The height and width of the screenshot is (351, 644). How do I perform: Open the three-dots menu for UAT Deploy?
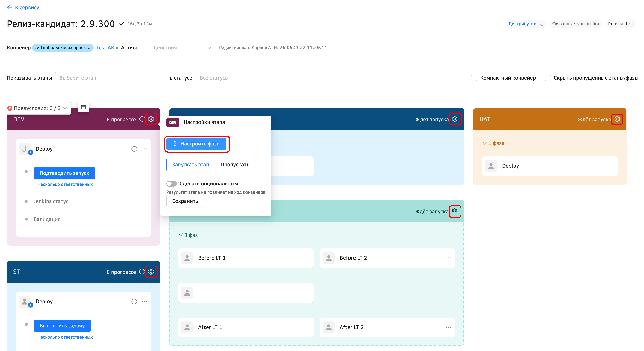coord(611,166)
